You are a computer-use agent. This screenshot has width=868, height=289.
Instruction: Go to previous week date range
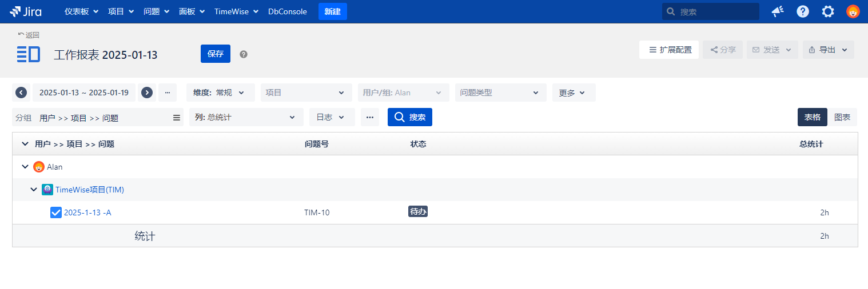pos(21,93)
